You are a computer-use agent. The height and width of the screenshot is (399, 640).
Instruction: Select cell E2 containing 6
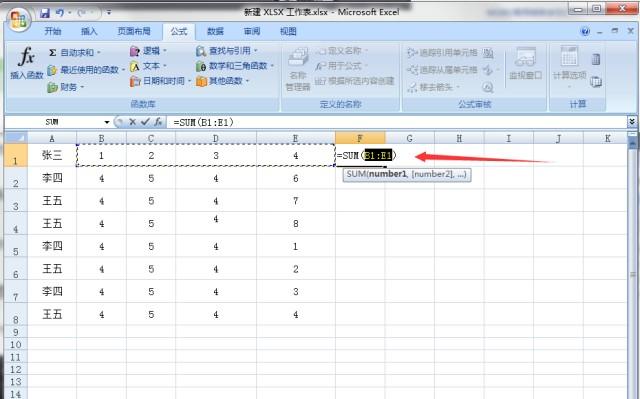point(296,178)
